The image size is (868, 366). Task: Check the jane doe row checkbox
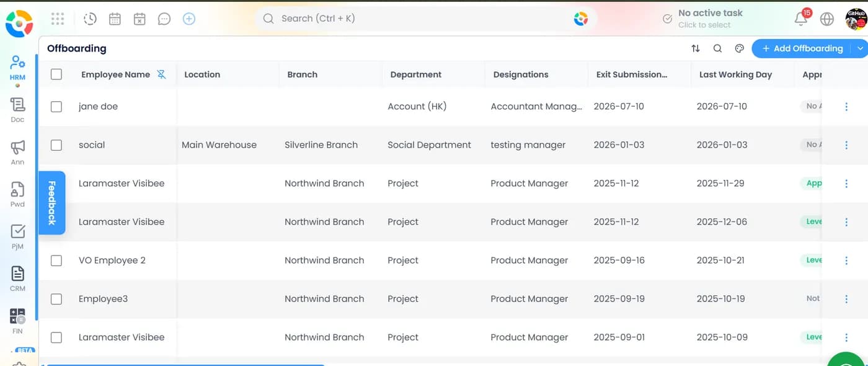click(56, 107)
